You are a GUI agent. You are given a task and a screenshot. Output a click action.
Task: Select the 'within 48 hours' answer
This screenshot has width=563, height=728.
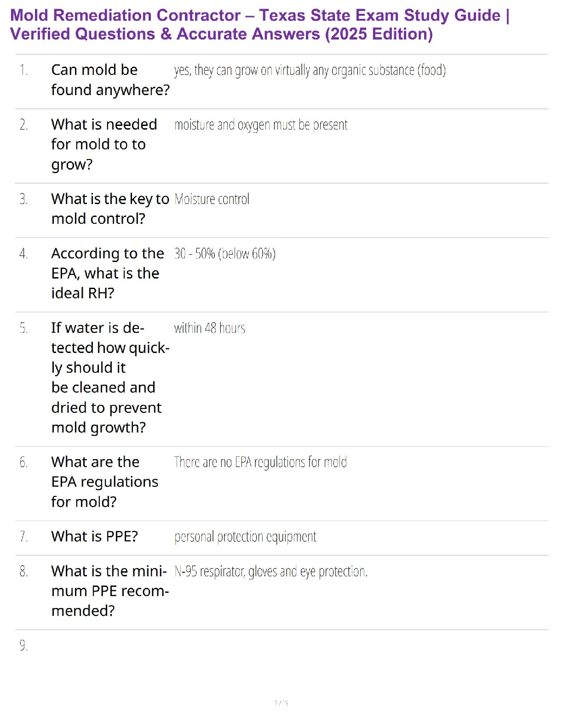coord(209,328)
